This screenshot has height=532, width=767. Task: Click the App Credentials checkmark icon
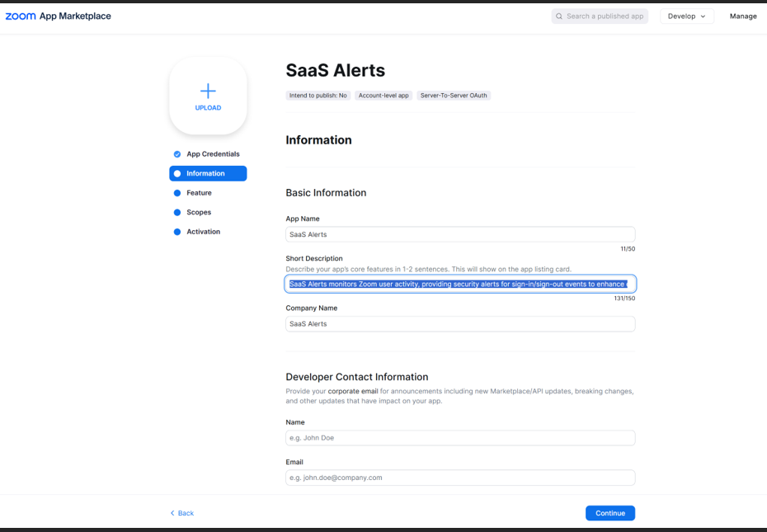coord(177,154)
